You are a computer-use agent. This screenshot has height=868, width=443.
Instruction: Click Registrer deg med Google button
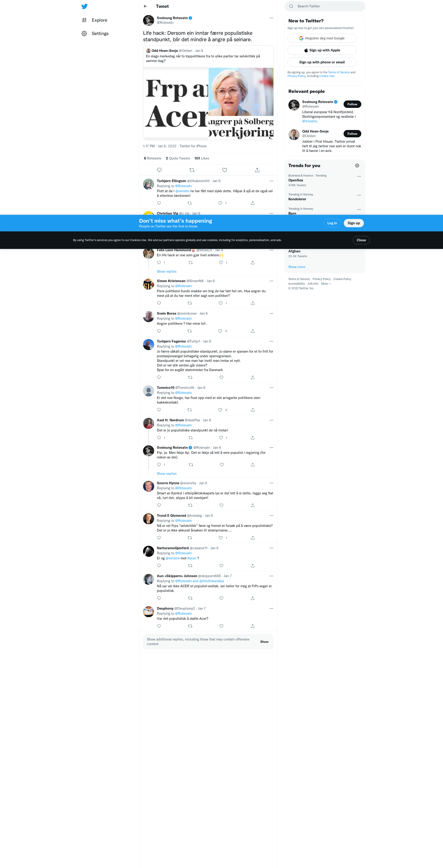322,38
